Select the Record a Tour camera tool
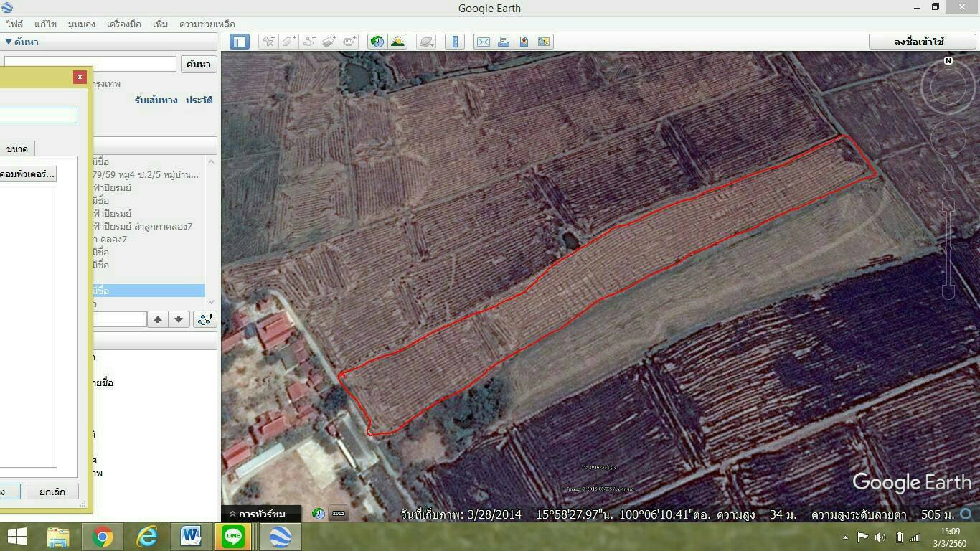Viewport: 980px width, 551px height. 349,42
